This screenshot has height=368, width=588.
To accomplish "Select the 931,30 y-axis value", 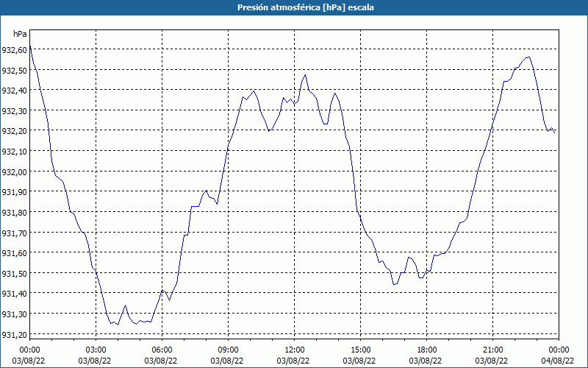I will pos(14,314).
